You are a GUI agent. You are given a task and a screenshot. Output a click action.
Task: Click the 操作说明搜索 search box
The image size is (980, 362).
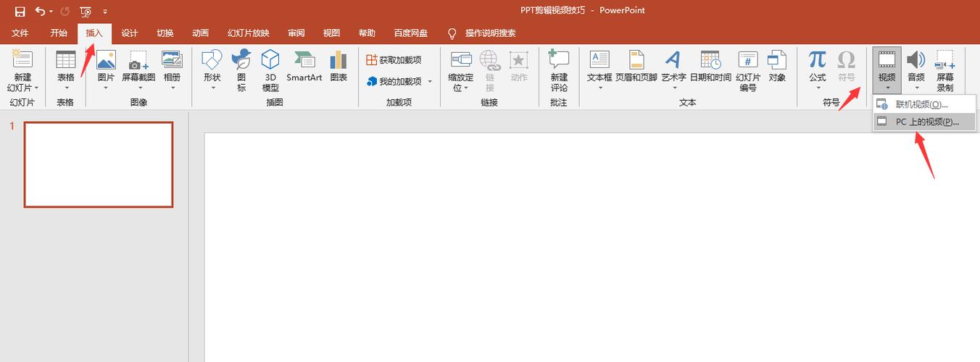click(491, 33)
